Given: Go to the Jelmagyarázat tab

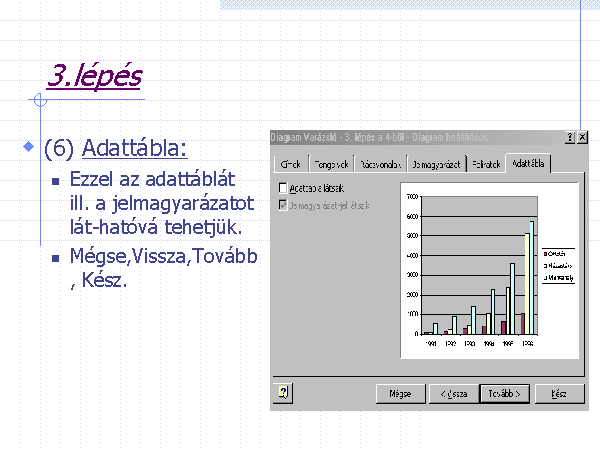Looking at the screenshot, I should coord(435,164).
